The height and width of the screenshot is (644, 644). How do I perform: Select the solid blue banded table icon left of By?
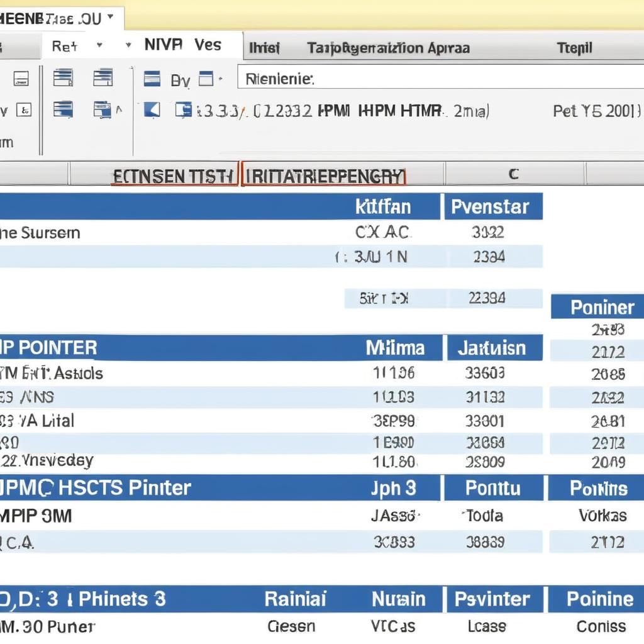pyautogui.click(x=152, y=79)
